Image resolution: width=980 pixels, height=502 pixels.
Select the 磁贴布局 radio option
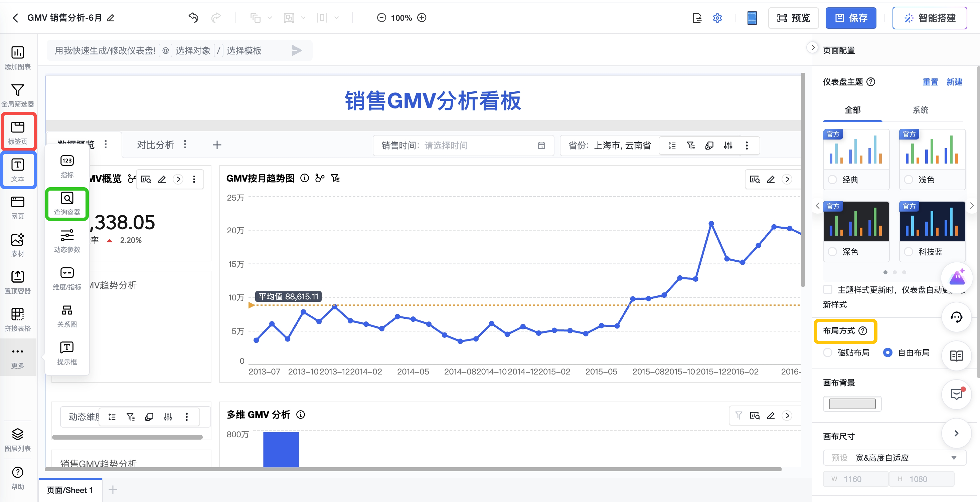pyautogui.click(x=827, y=352)
